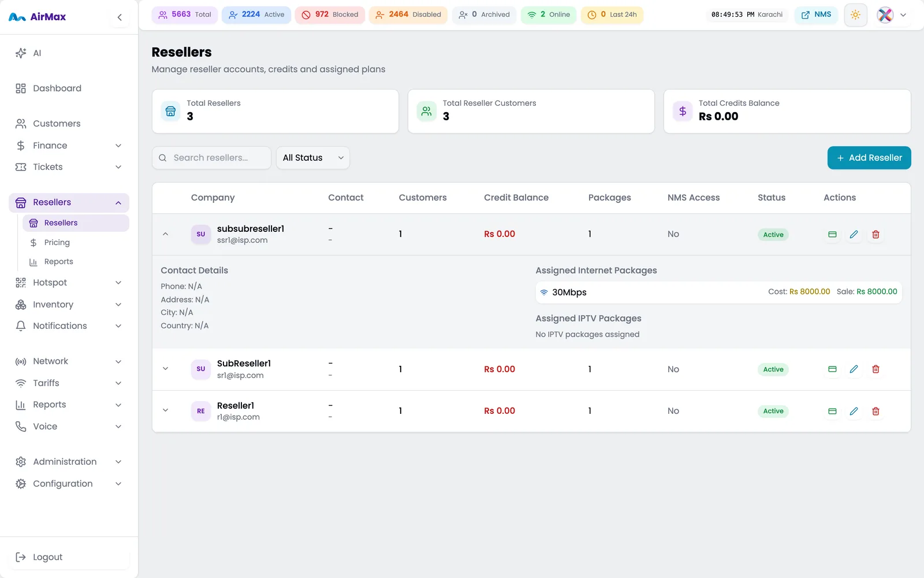The image size is (924, 578).
Task: Open the main Reports sidebar section
Action: (69, 405)
